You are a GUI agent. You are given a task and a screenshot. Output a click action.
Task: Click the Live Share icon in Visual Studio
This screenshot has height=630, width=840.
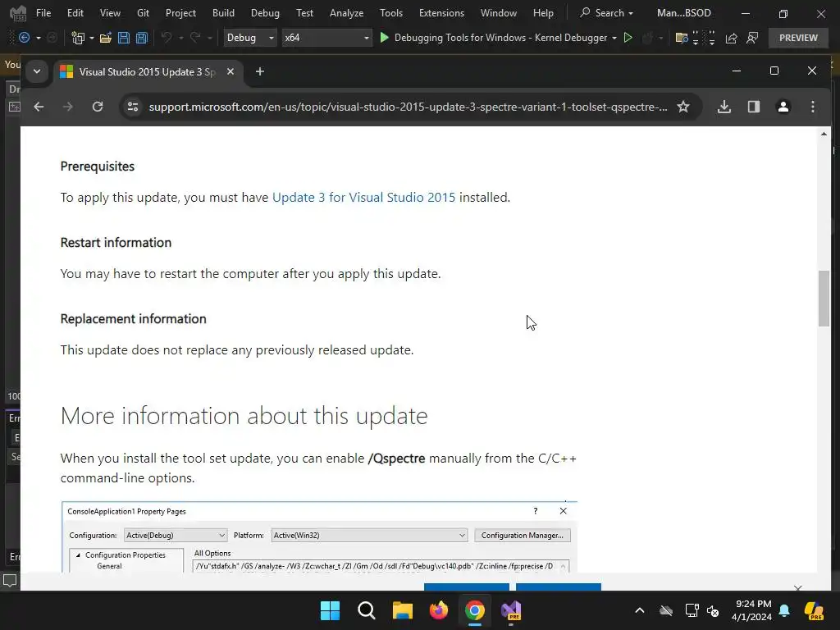pyautogui.click(x=731, y=38)
